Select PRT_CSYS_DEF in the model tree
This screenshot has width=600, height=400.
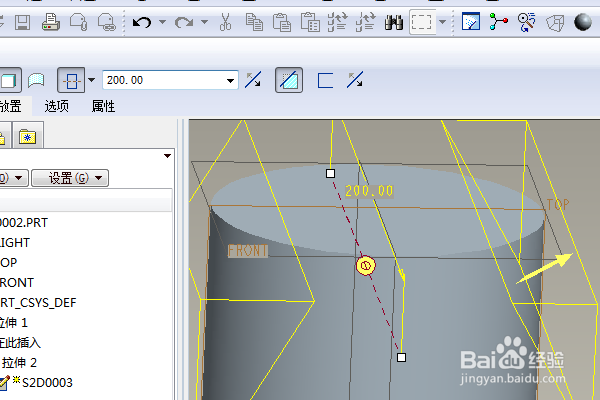tap(38, 302)
